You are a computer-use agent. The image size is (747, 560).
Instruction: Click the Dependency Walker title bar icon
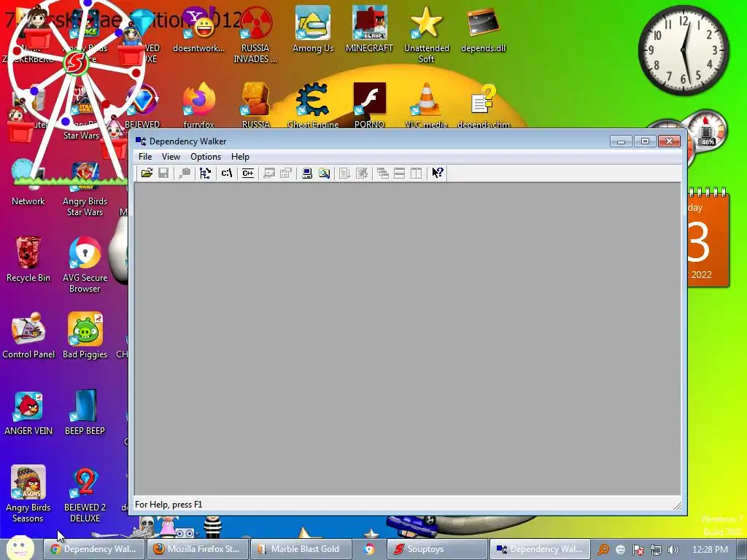[141, 141]
